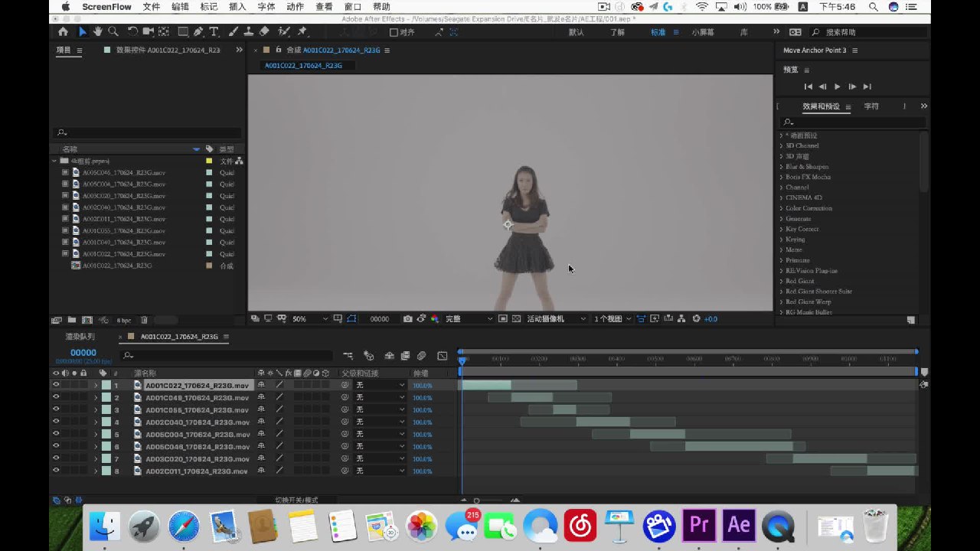This screenshot has height=551, width=980.
Task: Select the Horizontal Type tool
Action: (x=214, y=32)
